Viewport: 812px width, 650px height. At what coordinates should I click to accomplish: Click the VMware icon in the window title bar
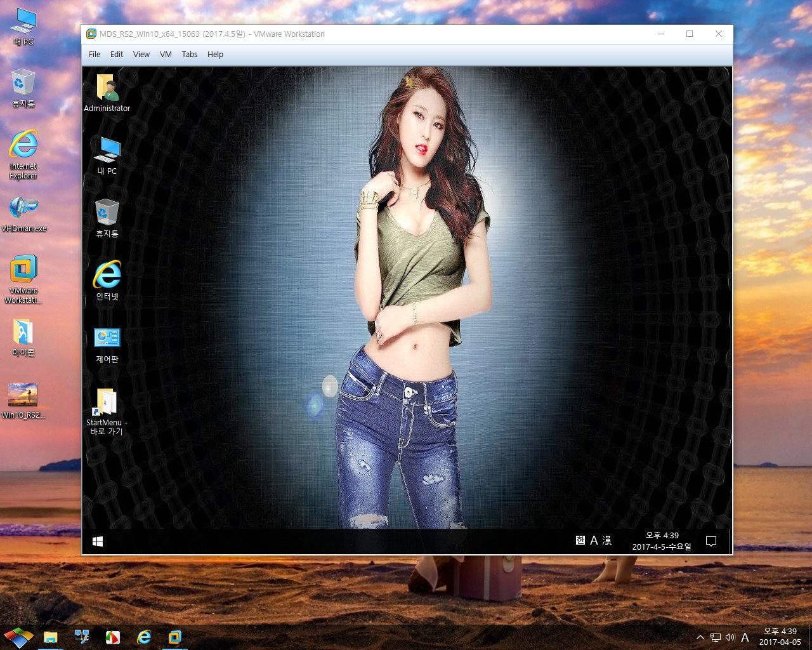tap(91, 34)
